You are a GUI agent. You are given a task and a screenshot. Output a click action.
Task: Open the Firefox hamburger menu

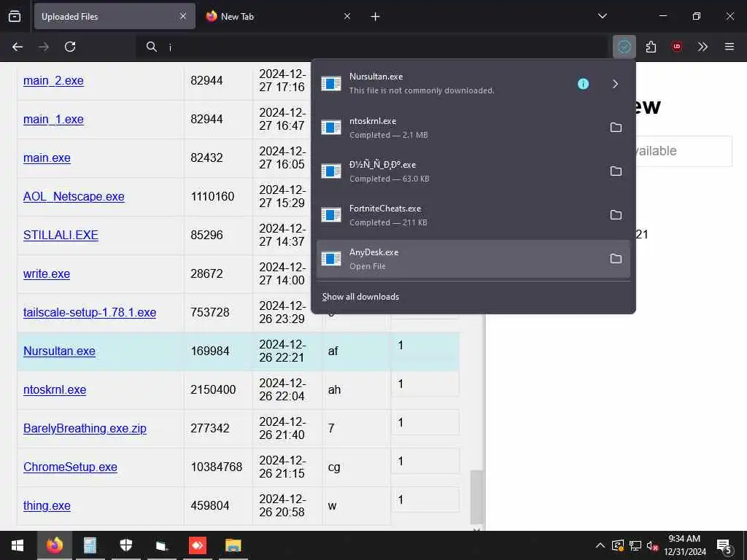point(729,47)
